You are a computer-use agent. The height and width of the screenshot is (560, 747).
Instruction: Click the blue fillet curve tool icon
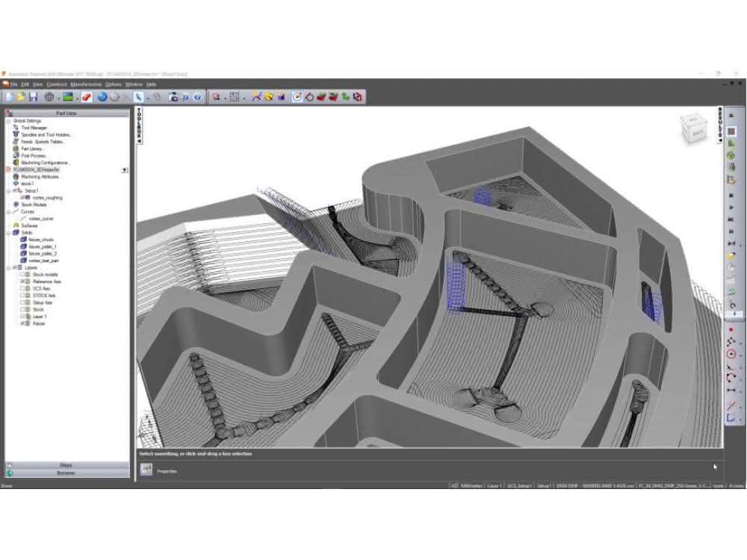(731, 417)
